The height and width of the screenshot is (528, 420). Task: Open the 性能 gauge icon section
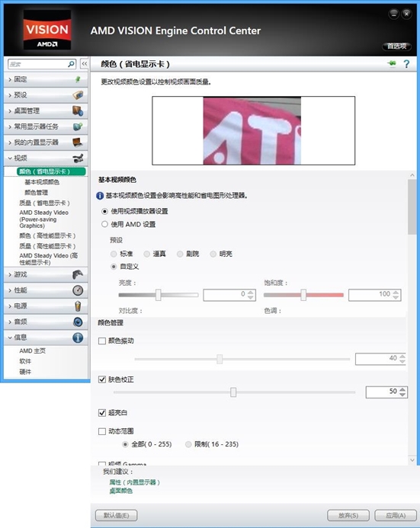pyautogui.click(x=78, y=290)
